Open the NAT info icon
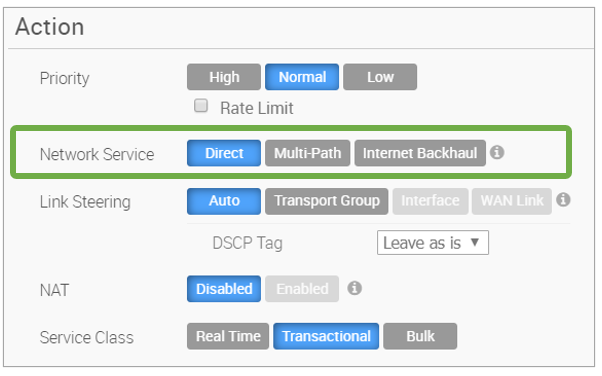The image size is (602, 376). tap(354, 288)
